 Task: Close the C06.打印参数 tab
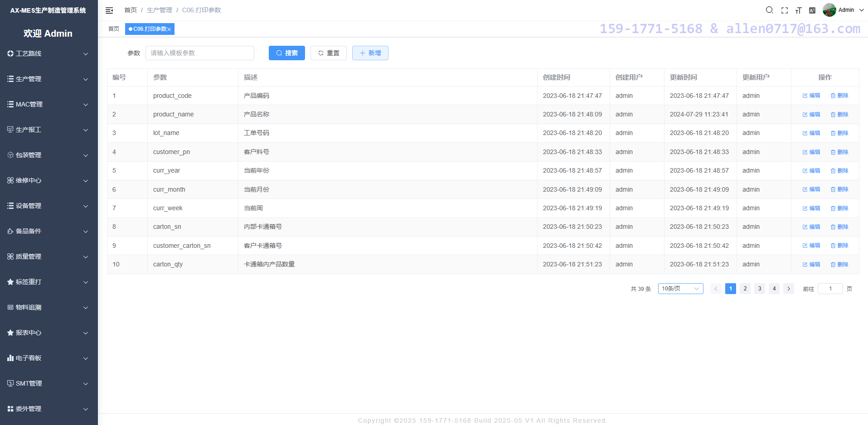169,29
